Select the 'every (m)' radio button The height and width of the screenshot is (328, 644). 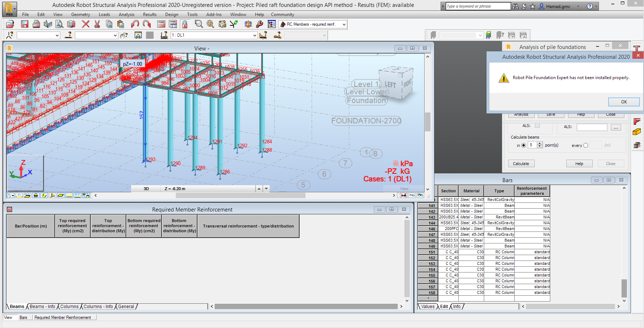586,145
